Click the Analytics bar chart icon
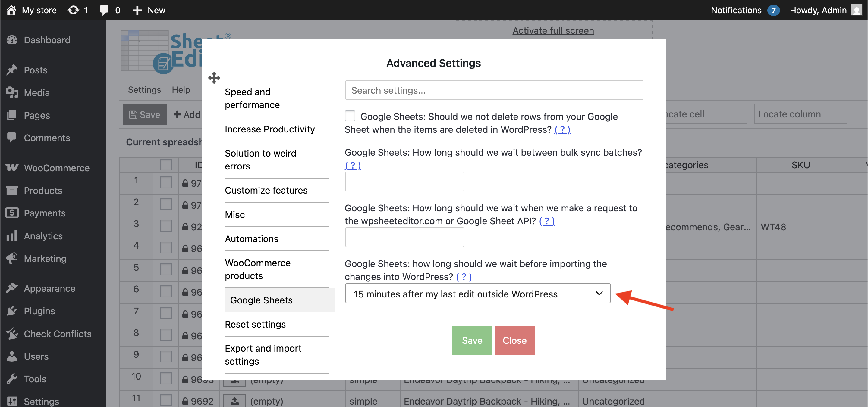The height and width of the screenshot is (407, 868). [x=12, y=236]
